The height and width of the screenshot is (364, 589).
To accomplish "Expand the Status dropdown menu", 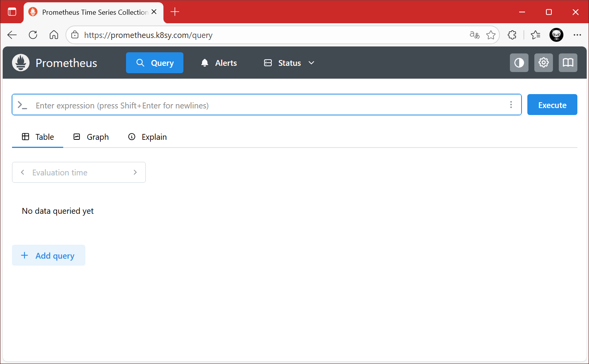I will coord(289,63).
